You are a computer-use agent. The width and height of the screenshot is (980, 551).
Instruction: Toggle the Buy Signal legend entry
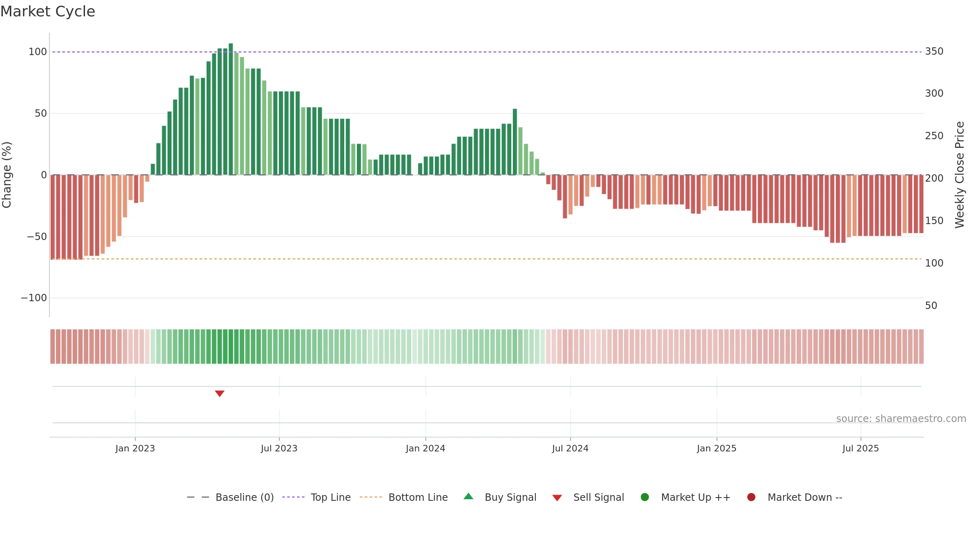point(500,497)
